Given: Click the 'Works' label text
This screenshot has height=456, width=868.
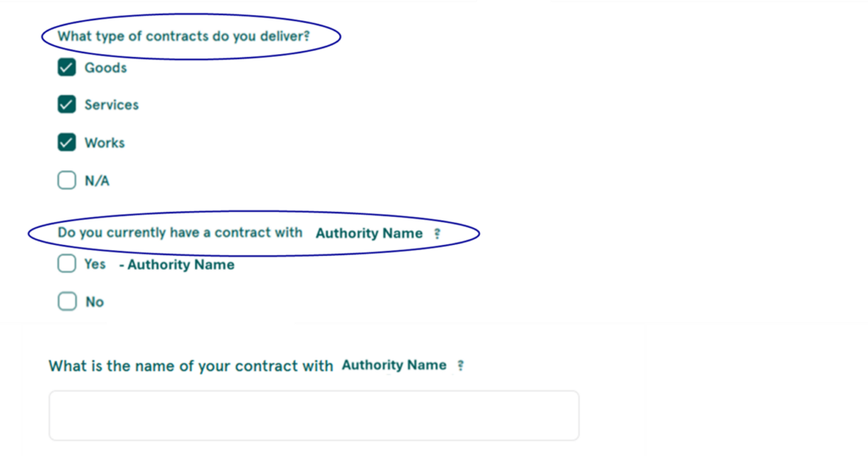Looking at the screenshot, I should (x=104, y=142).
